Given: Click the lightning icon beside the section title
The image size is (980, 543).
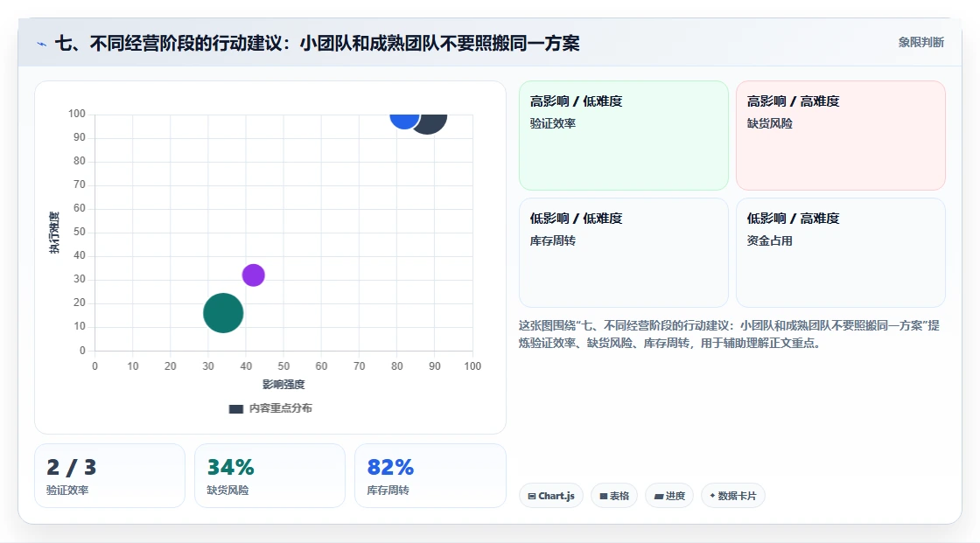Looking at the screenshot, I should click(x=41, y=44).
